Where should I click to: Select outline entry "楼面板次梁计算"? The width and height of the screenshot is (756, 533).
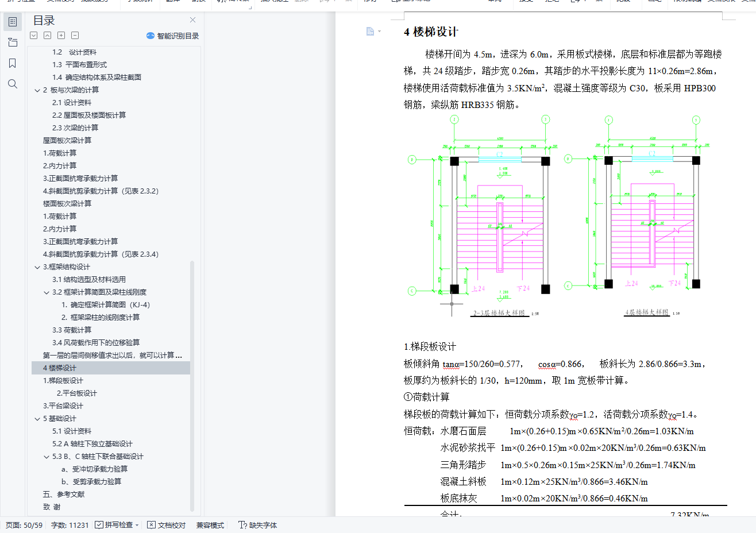click(67, 204)
